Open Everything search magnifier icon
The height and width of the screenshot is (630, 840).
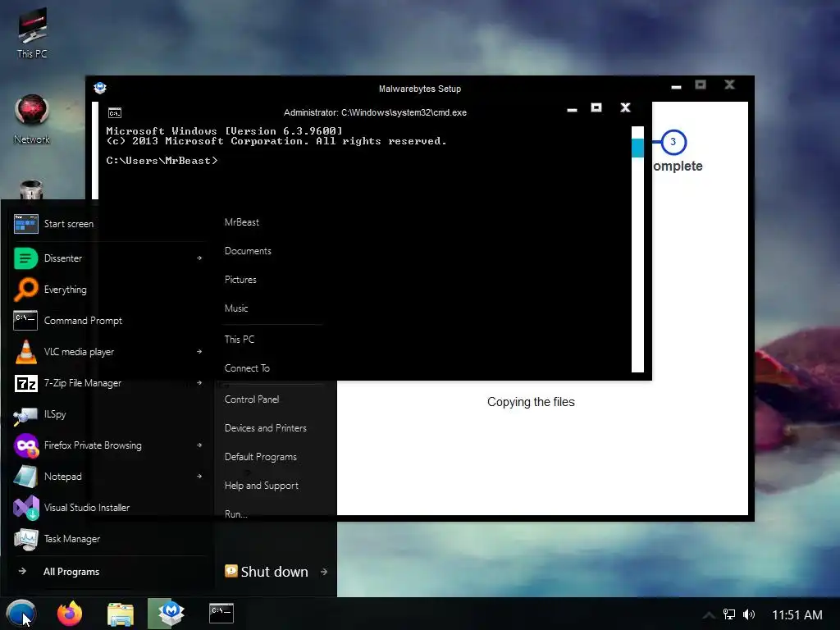[x=25, y=290]
